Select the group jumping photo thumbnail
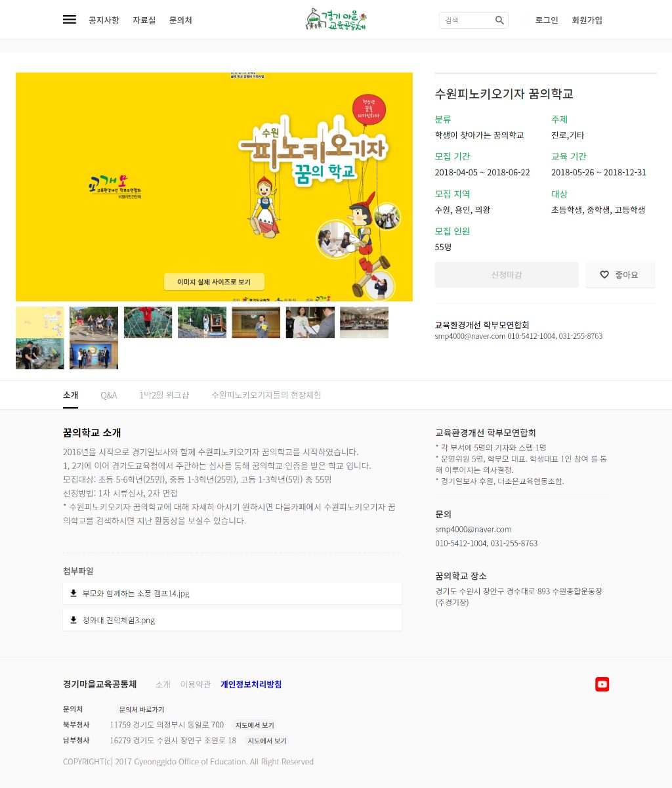 tap(94, 322)
